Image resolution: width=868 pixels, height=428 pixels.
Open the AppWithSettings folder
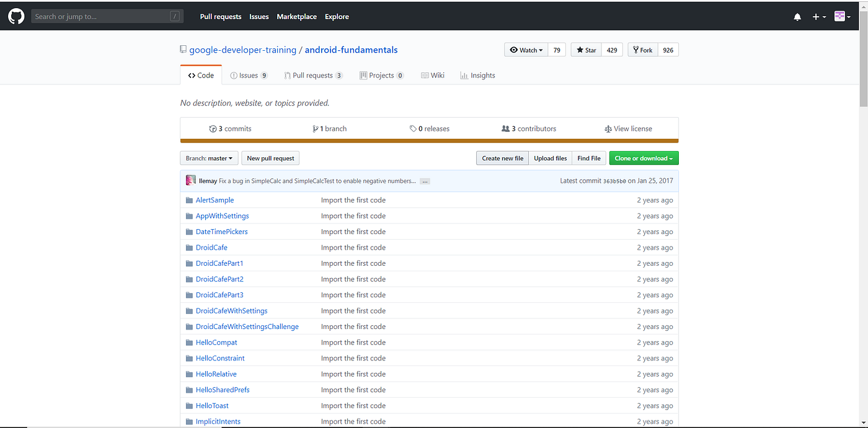[223, 216]
